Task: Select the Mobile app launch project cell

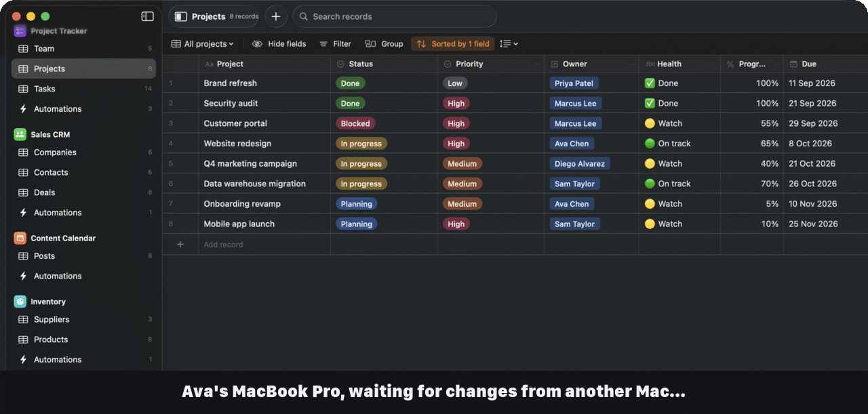Action: coord(264,224)
